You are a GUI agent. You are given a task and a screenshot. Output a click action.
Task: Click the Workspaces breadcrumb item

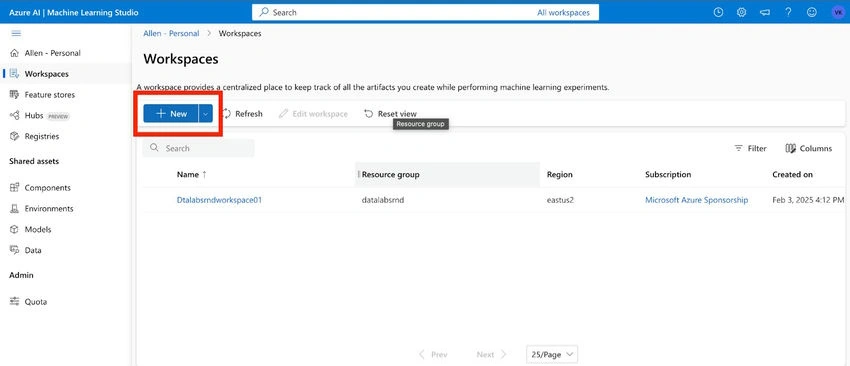point(240,34)
